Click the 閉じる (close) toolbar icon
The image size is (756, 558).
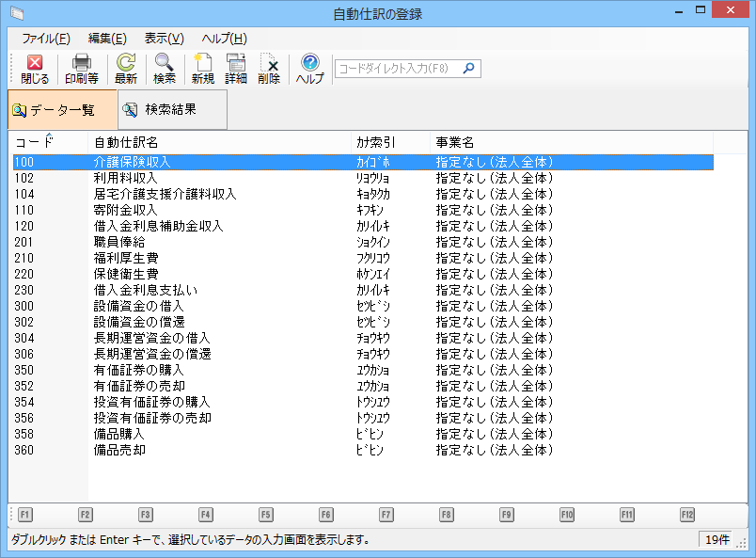(35, 69)
